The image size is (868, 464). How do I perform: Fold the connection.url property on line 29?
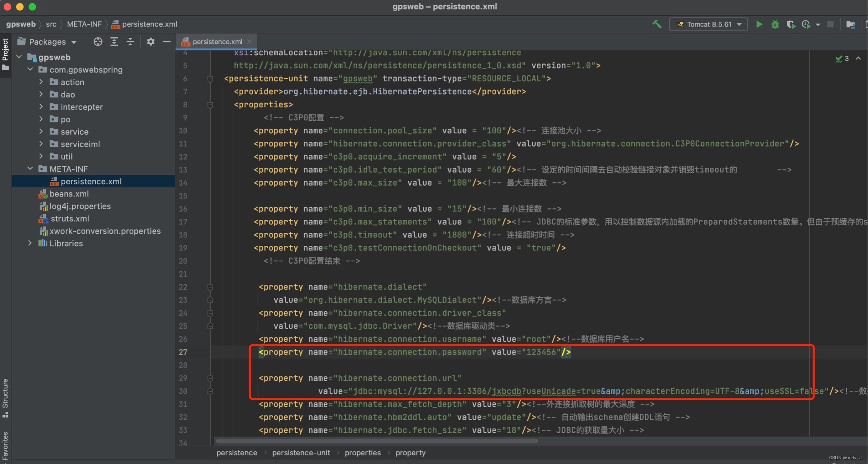(x=210, y=378)
